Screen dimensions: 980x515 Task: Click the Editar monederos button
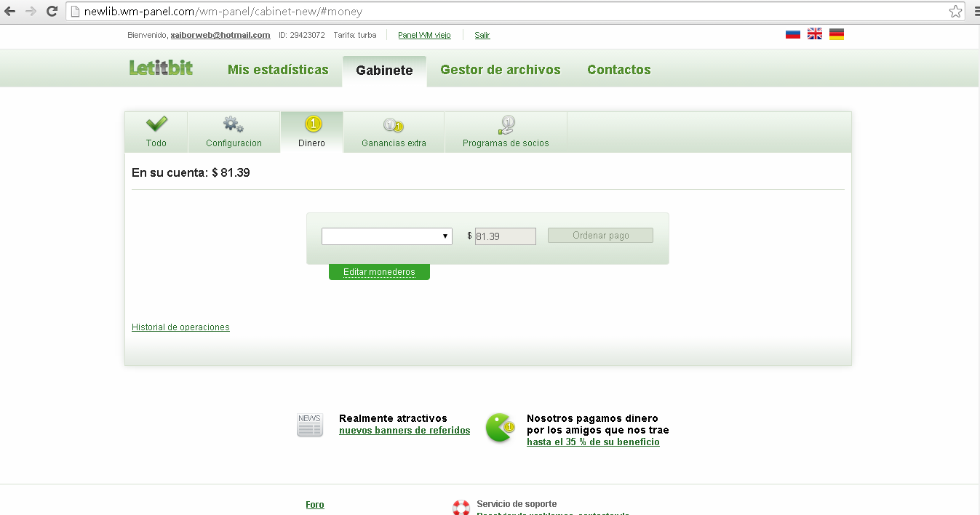click(x=379, y=272)
